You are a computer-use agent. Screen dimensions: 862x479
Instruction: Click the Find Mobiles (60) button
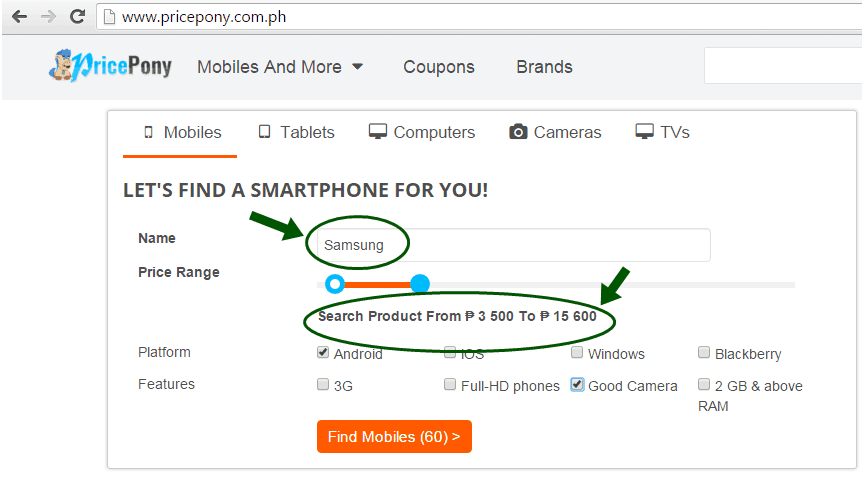[x=394, y=437]
